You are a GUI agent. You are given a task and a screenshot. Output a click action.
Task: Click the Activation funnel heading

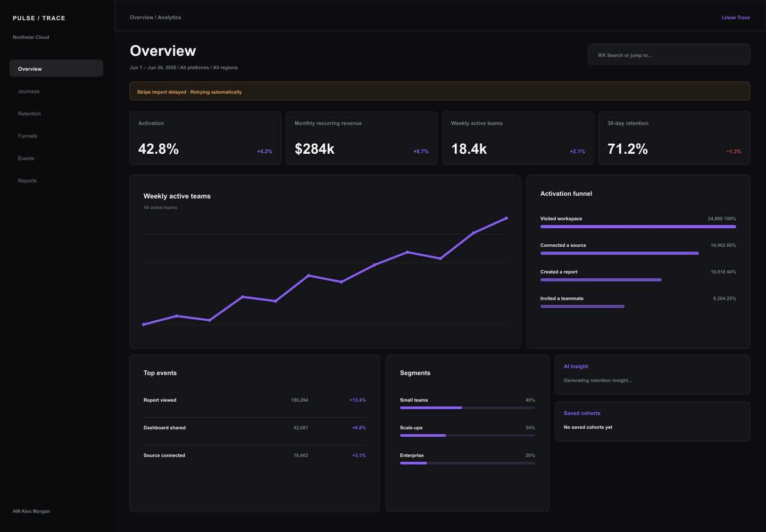click(x=566, y=194)
